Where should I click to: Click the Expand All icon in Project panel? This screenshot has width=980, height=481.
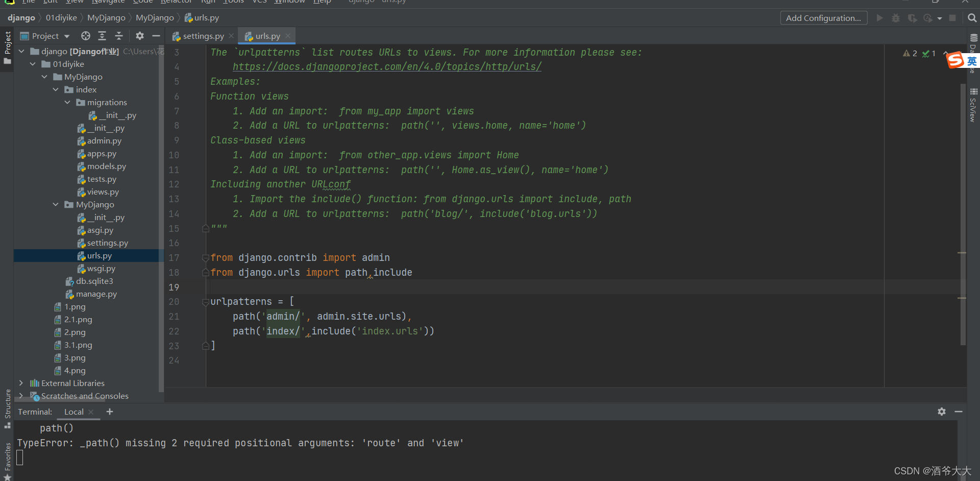pos(102,36)
